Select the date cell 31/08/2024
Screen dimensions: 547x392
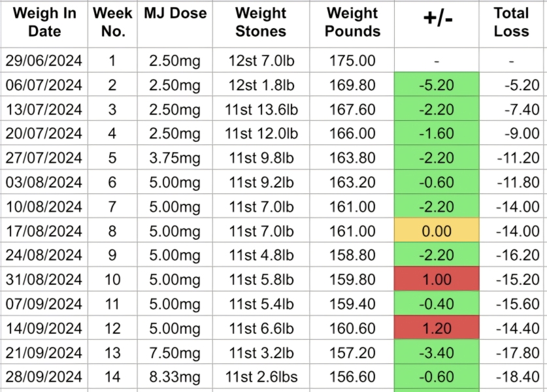coord(44,280)
